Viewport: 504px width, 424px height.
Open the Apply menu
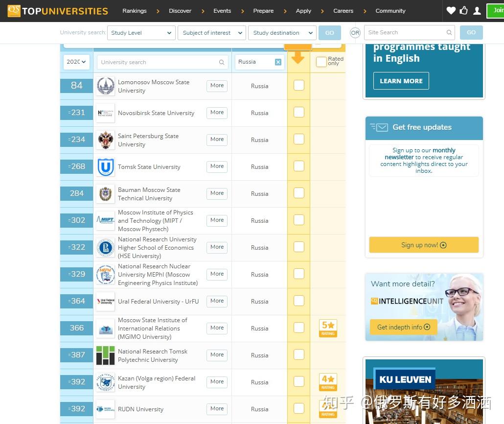point(303,11)
